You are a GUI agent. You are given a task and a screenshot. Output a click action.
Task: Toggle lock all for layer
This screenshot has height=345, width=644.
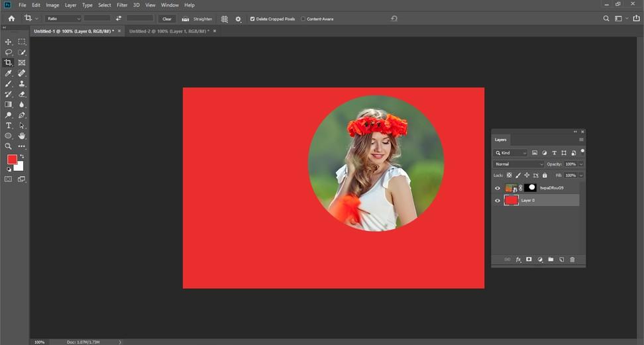tap(545, 175)
